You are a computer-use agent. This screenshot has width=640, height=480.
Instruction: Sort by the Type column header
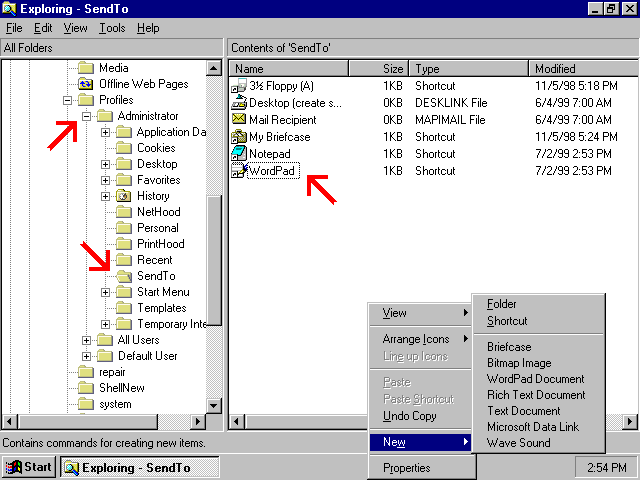[469, 69]
